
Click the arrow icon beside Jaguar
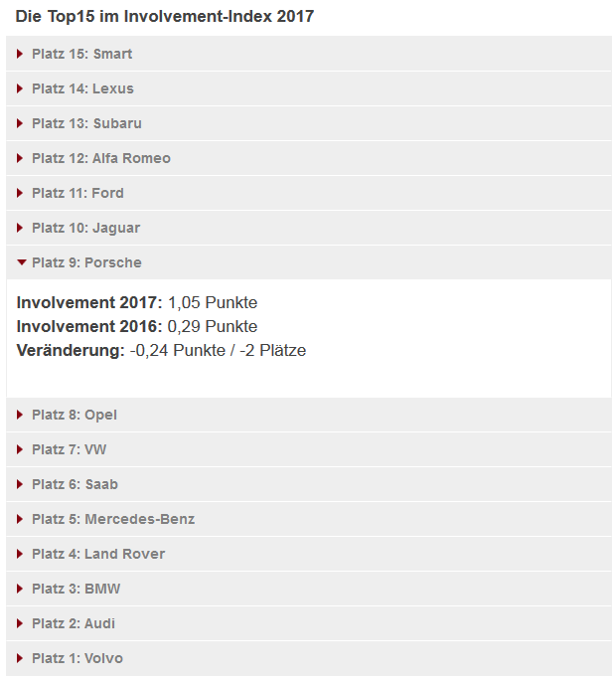click(20, 228)
